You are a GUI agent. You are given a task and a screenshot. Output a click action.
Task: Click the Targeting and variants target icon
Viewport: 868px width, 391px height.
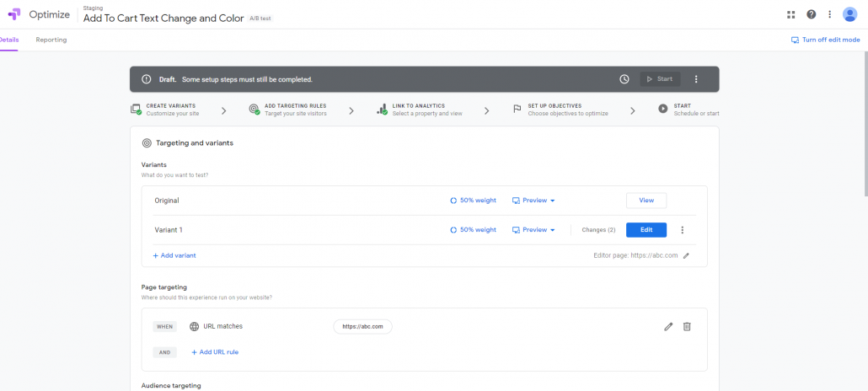coord(147,143)
